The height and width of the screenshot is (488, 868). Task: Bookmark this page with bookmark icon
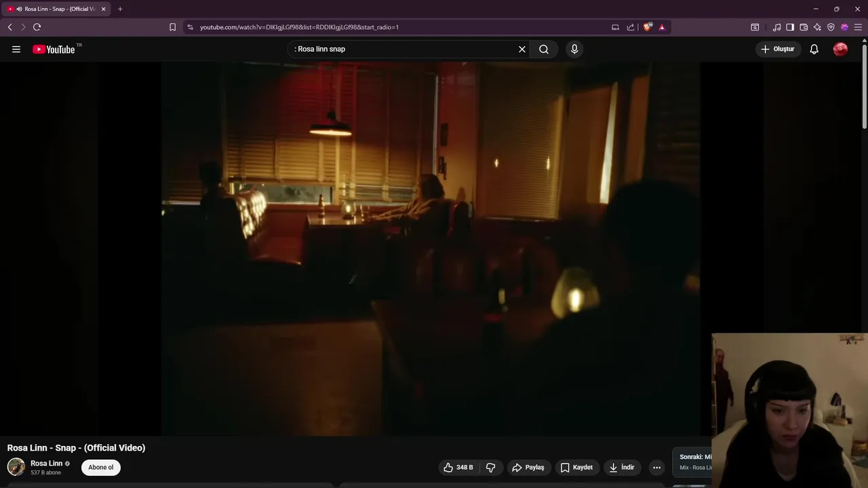coord(172,27)
